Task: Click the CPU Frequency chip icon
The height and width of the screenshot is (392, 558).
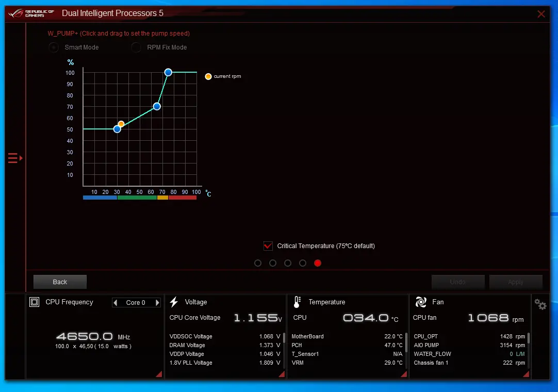Action: pyautogui.click(x=34, y=302)
